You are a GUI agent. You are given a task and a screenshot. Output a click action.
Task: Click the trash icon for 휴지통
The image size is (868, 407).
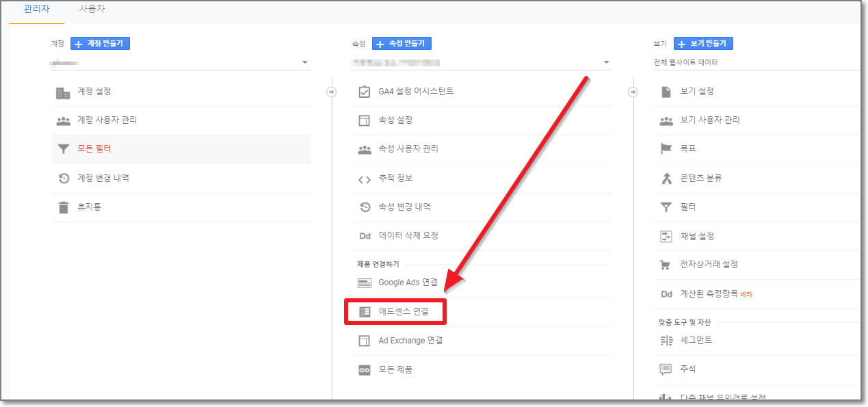[63, 207]
